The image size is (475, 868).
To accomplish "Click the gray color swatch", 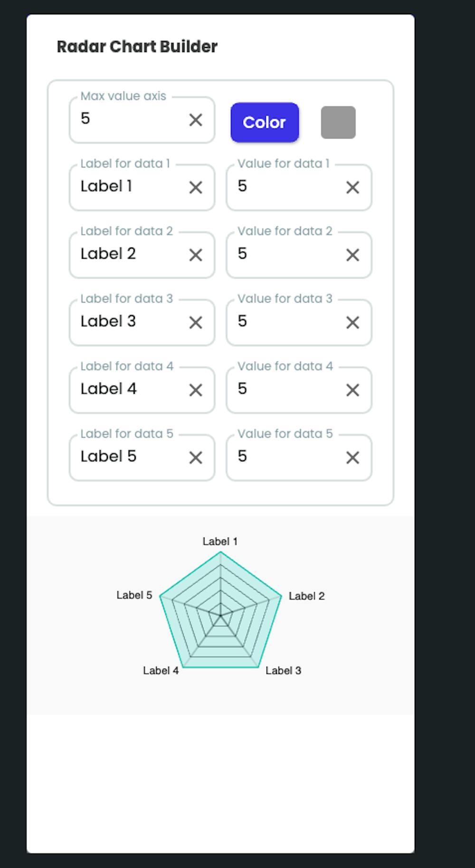I will (338, 123).
